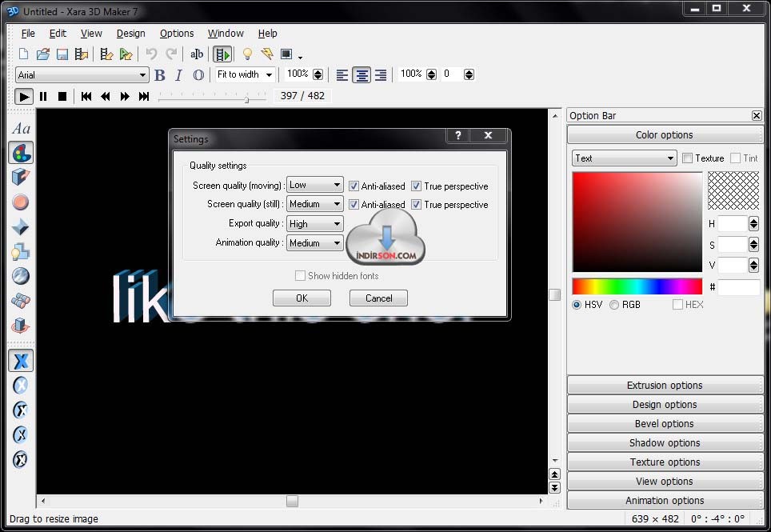This screenshot has height=532, width=771.
Task: Center-align the text
Action: 362,75
